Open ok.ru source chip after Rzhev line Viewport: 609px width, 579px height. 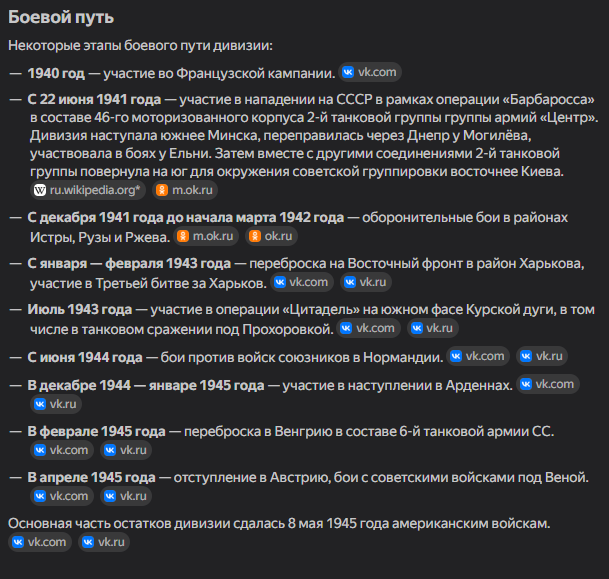pyautogui.click(x=271, y=236)
